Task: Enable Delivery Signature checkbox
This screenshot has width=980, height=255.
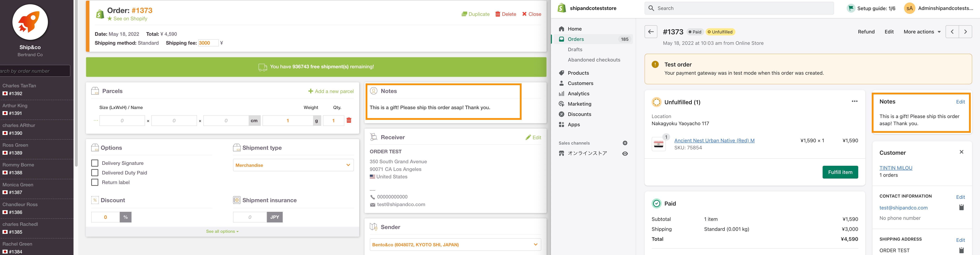Action: 95,163
